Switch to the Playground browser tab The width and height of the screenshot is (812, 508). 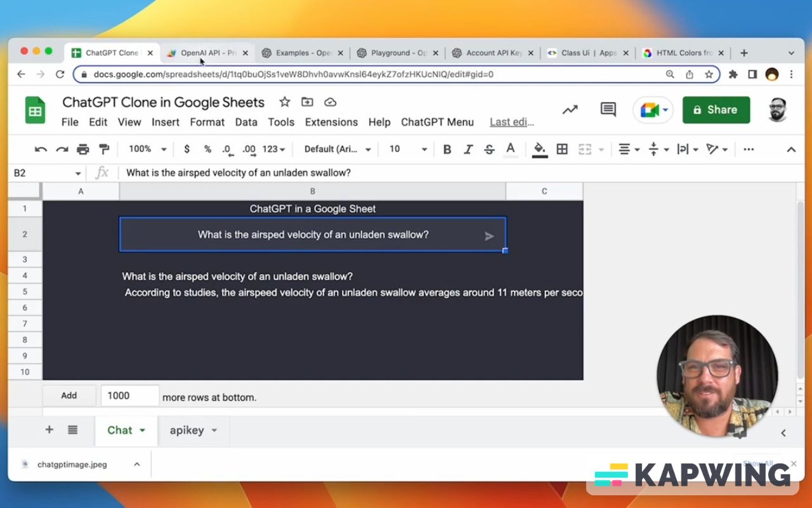point(398,53)
